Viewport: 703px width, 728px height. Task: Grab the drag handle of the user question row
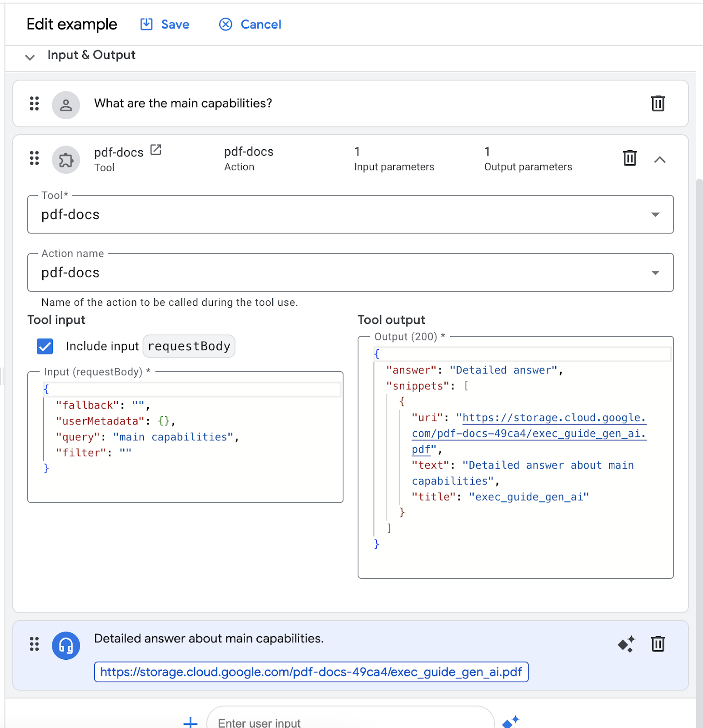34,104
